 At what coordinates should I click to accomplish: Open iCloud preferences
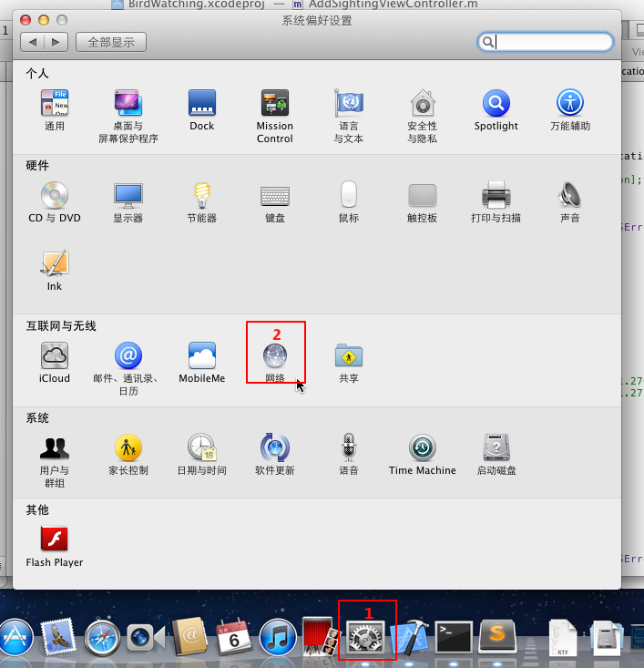point(55,362)
